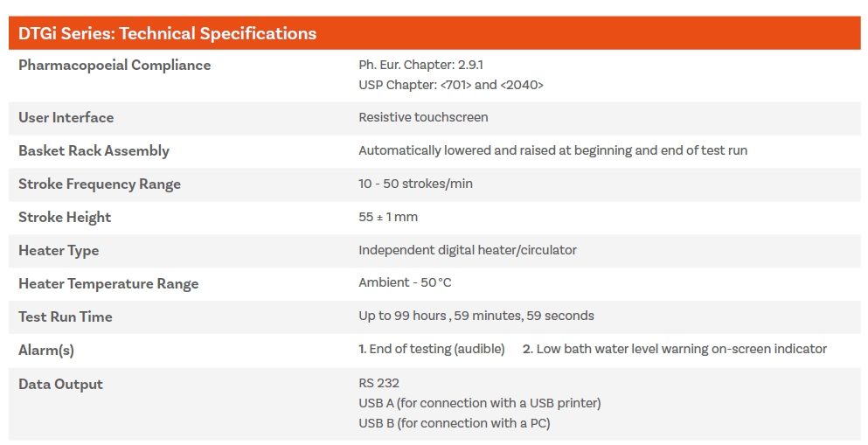Click the 10 - 50 strokes/min value
The width and height of the screenshot is (868, 445).
coord(416,184)
